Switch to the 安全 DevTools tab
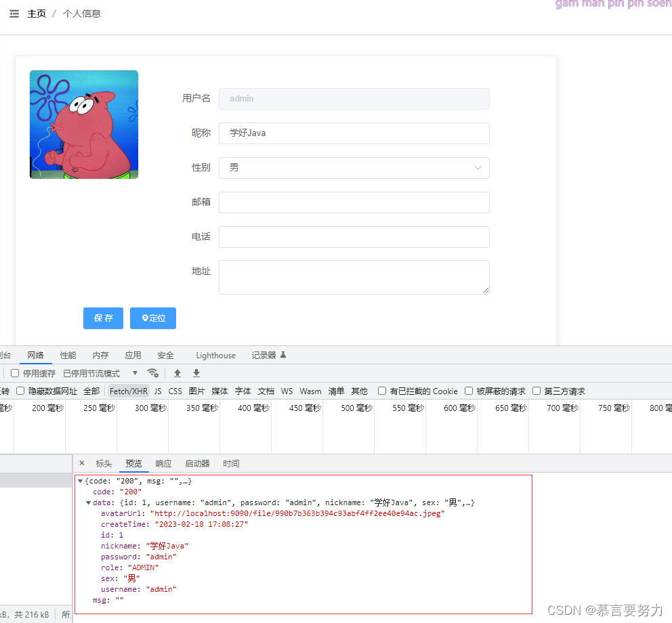Screen dimensions: 672x623 click(165, 356)
